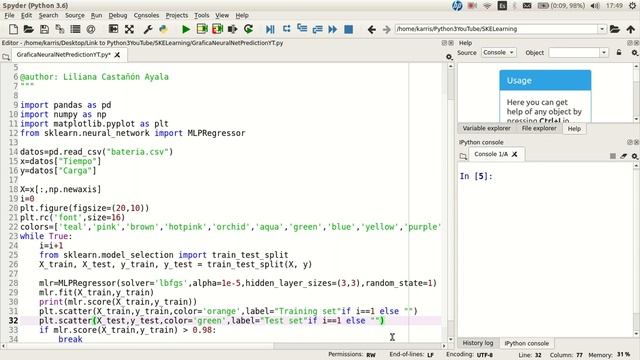Open the Search menu
Image resolution: width=640 pixels, height=360 pixels.
(49, 15)
